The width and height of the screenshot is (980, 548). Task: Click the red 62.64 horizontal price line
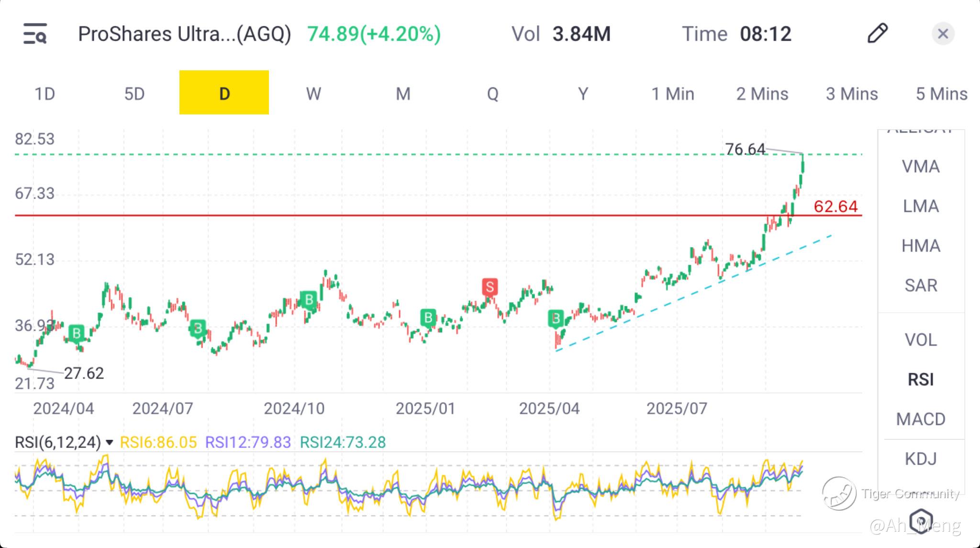(383, 215)
